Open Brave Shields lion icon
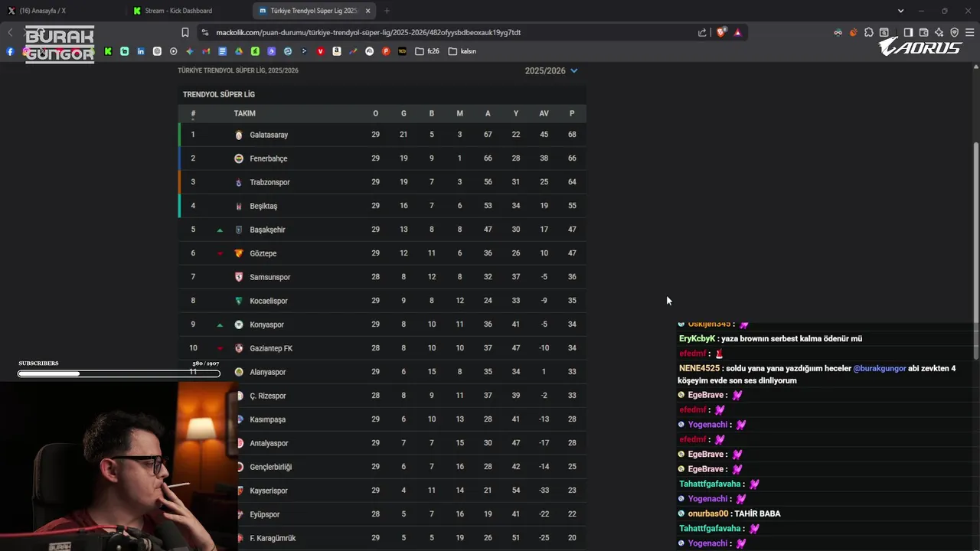 (x=720, y=32)
